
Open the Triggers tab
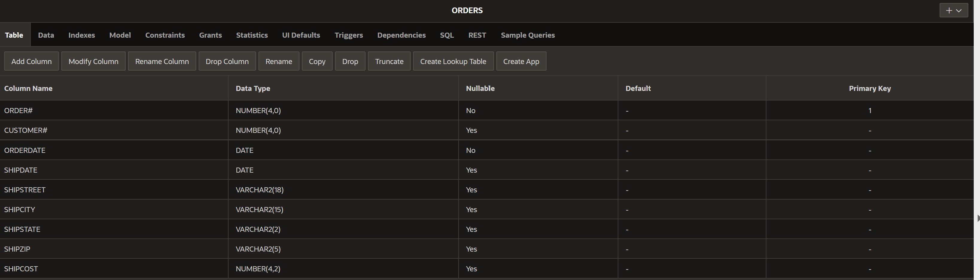point(349,35)
